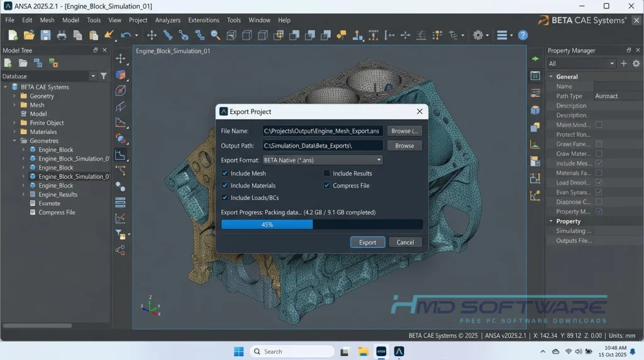Click the Output Path input field

(323, 145)
